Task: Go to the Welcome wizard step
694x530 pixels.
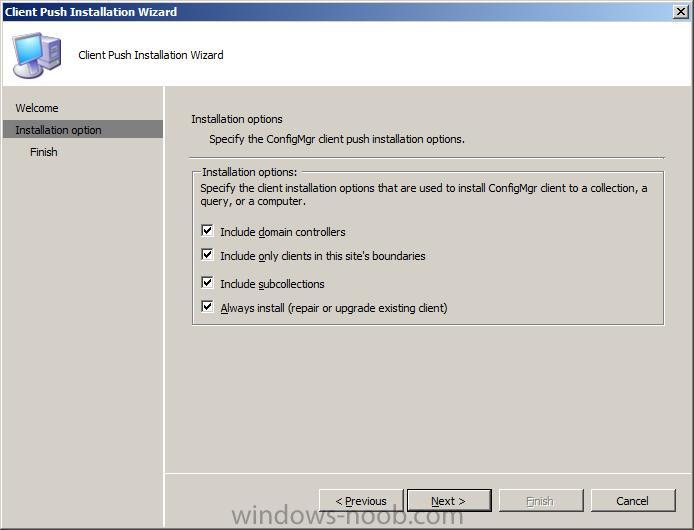Action: (37, 108)
